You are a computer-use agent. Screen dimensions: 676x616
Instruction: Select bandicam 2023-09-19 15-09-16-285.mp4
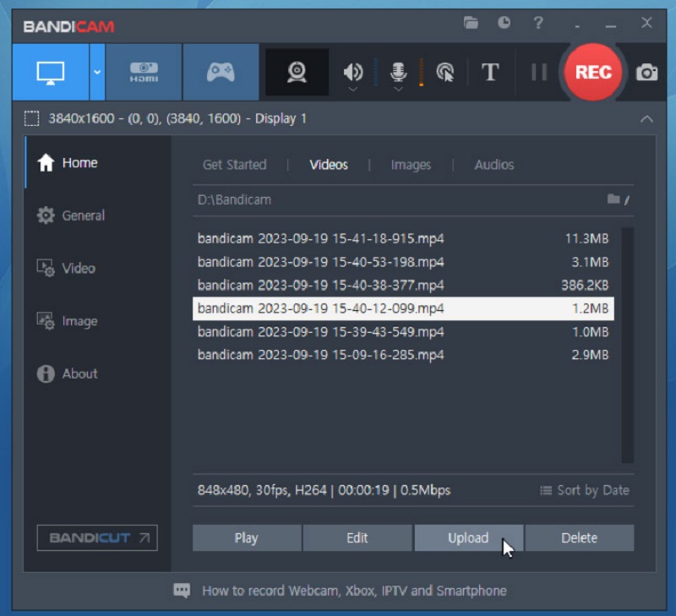point(403,355)
